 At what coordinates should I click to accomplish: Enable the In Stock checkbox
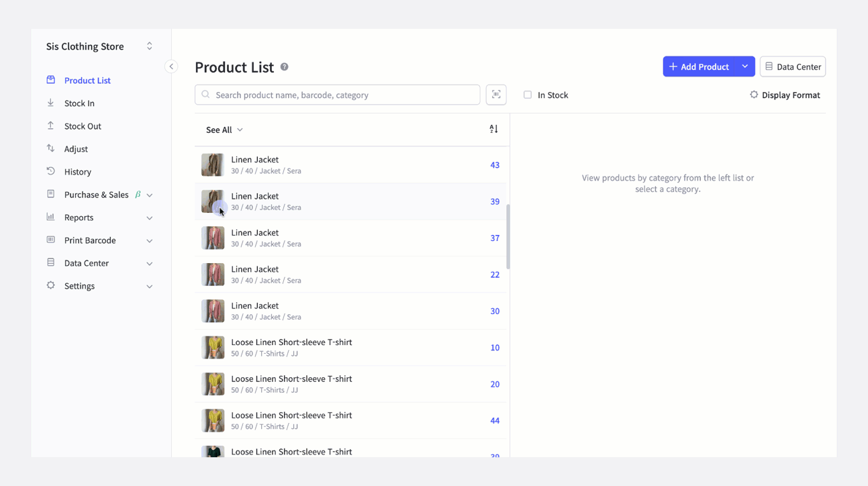528,95
